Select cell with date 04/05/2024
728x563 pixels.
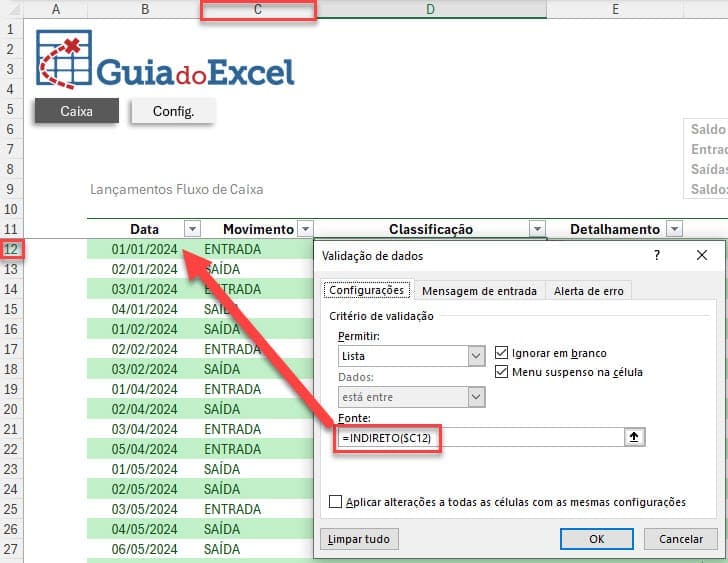[144, 529]
